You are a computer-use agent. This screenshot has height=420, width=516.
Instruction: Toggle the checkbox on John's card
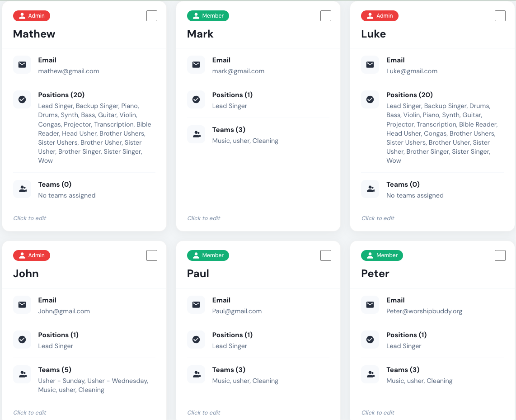click(x=152, y=255)
